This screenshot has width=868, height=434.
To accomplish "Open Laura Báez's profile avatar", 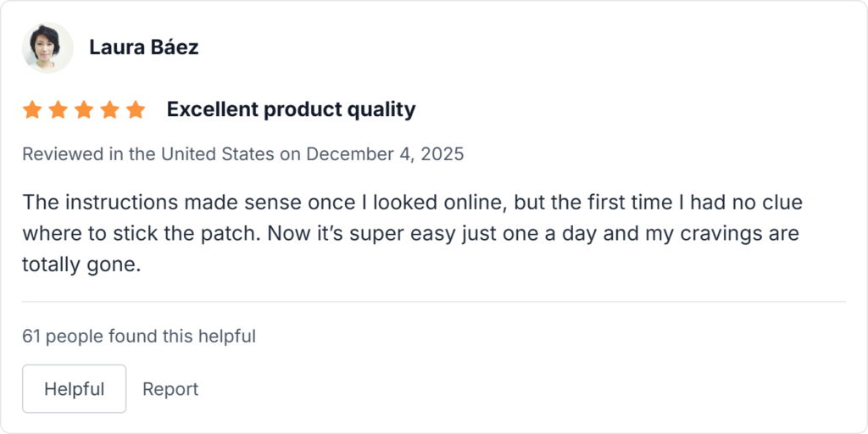I will point(47,47).
